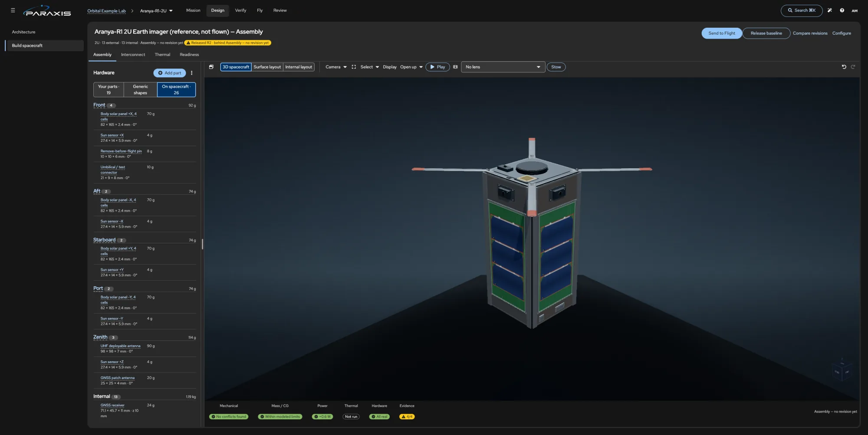Image resolution: width=868 pixels, height=435 pixels.
Task: Select the 'Generic shapes' filter
Action: pos(140,90)
